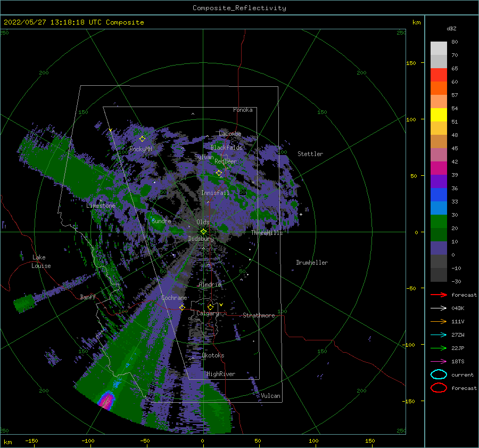
Task: Click the Banff town label
Action: coord(88,297)
